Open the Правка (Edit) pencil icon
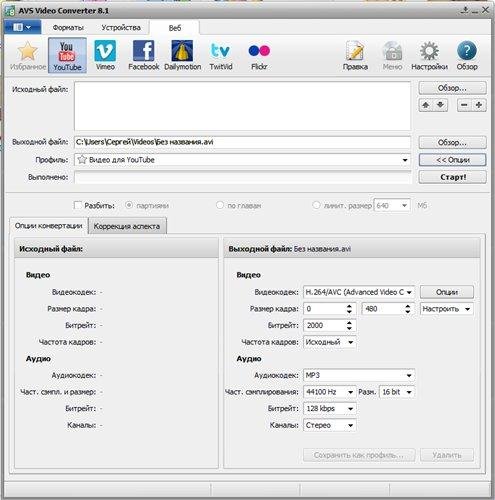The height and width of the screenshot is (500, 495). click(355, 55)
